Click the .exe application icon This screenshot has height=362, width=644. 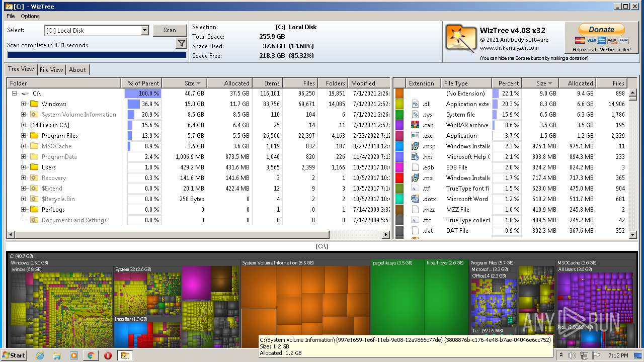(x=415, y=136)
